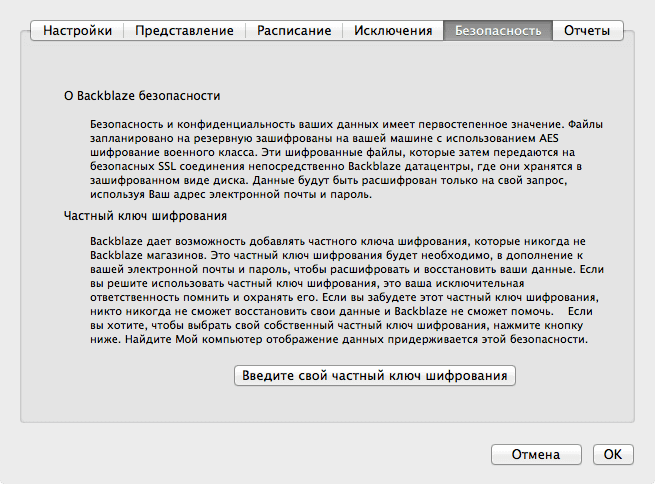Screen dimensions: 655x484
Task: Click the heading О Backblaze безопасности
Action: coord(142,96)
